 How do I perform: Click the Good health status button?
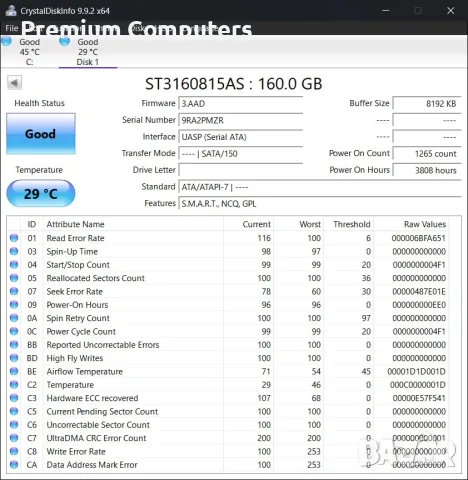coord(41,134)
